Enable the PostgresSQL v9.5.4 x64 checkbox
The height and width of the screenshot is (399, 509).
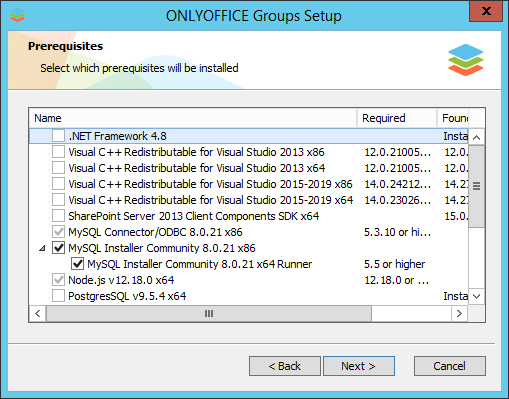(58, 296)
